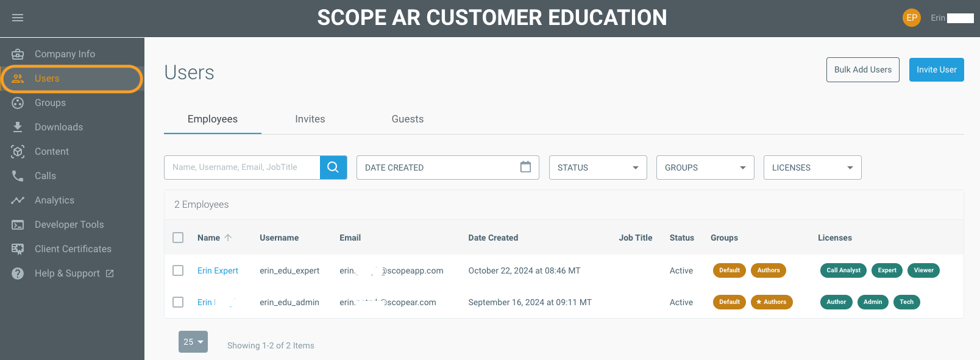Switch to the Employees tab
The height and width of the screenshot is (360, 980).
[x=213, y=119]
